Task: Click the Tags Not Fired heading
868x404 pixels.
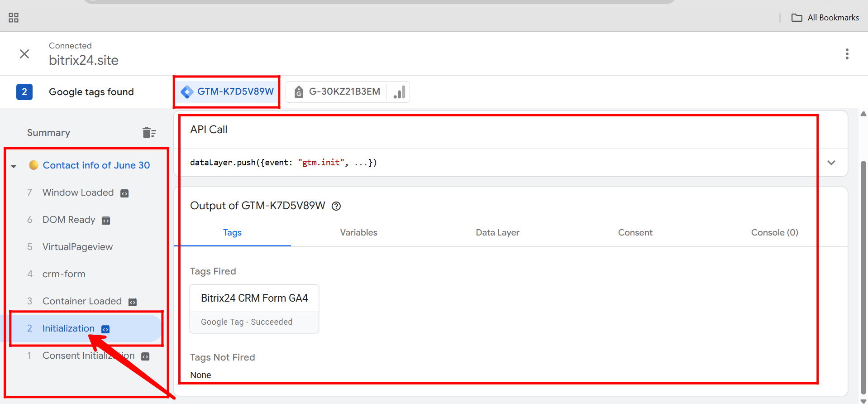Action: coord(223,357)
